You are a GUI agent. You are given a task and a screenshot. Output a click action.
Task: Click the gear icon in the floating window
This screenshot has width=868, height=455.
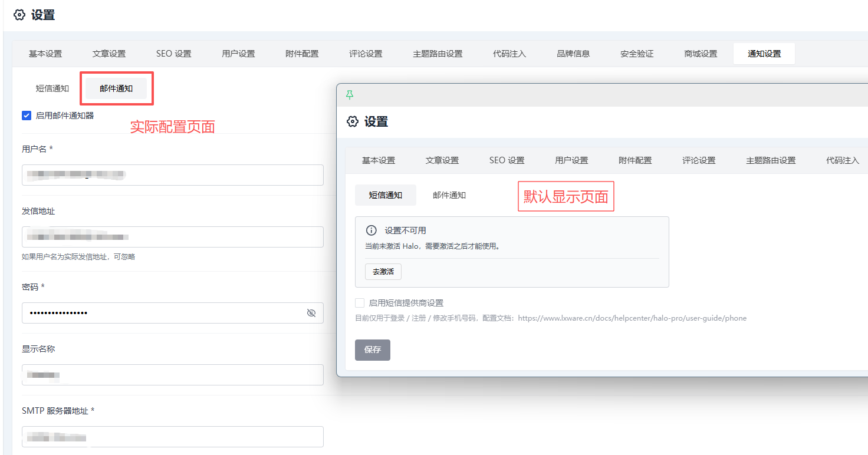coord(353,122)
